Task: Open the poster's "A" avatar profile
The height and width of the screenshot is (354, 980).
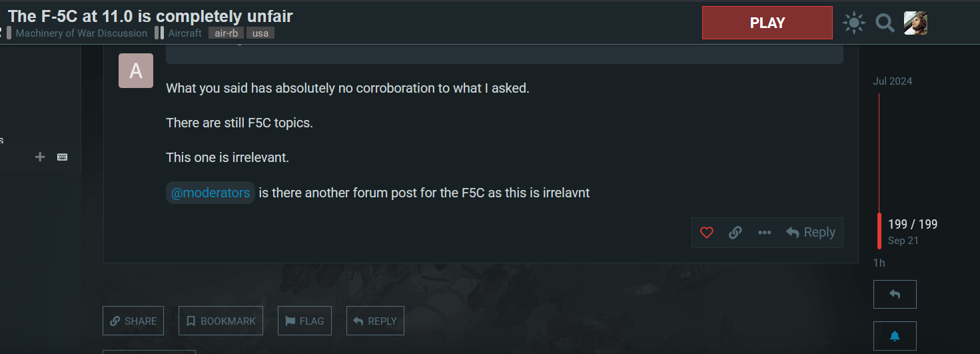Action: (136, 71)
